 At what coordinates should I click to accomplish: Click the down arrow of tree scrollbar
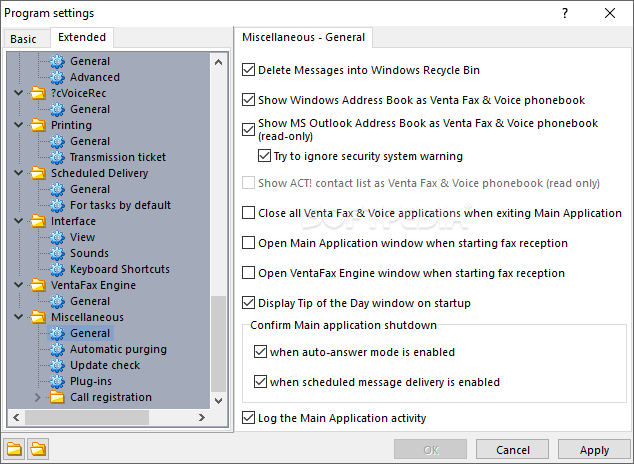[x=218, y=401]
